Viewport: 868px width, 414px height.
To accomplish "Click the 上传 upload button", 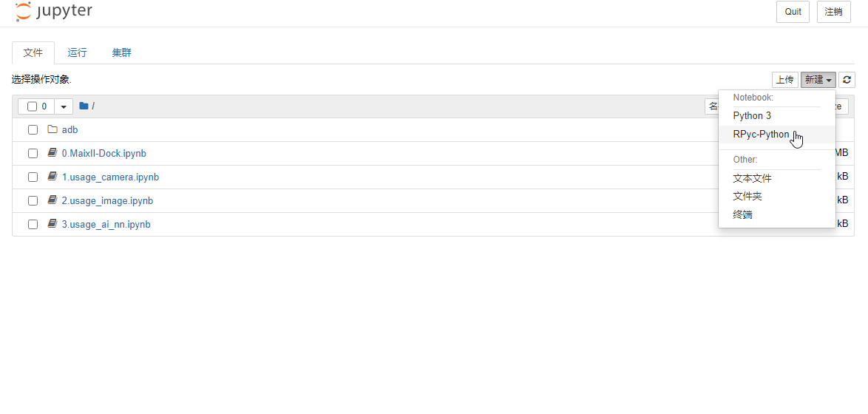I will (784, 80).
